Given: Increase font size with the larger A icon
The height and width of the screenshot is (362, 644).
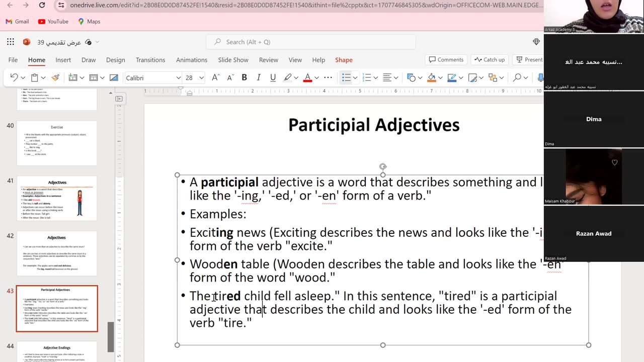Looking at the screenshot, I should (215, 78).
